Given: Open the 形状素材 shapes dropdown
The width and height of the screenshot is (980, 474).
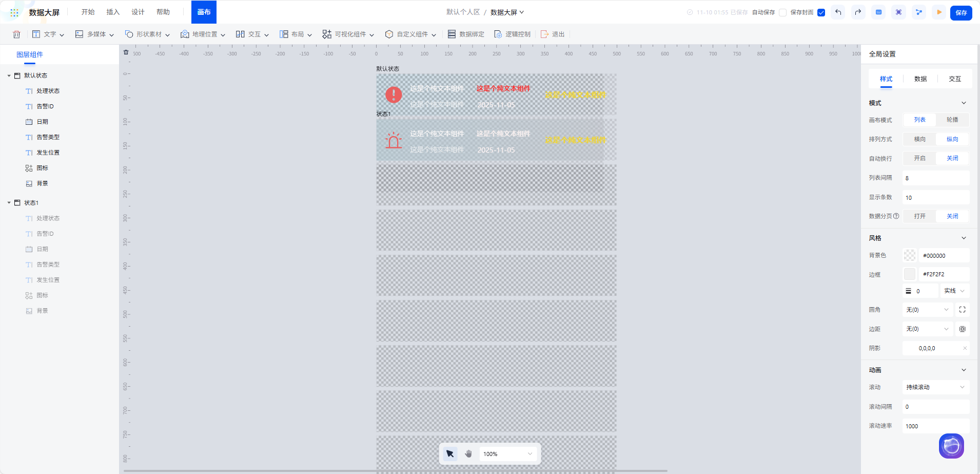Looking at the screenshot, I should (147, 34).
